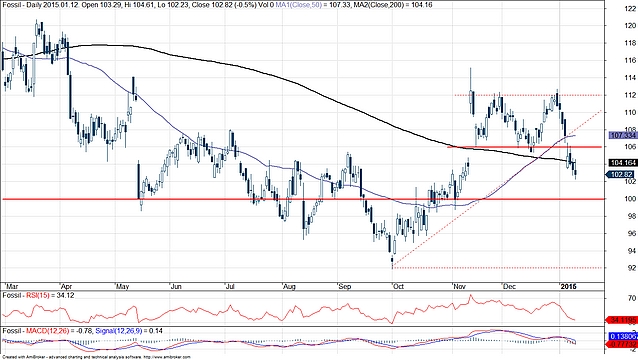Click the Jul label on date axis
Screen dimensions: 638x360
point(229,286)
